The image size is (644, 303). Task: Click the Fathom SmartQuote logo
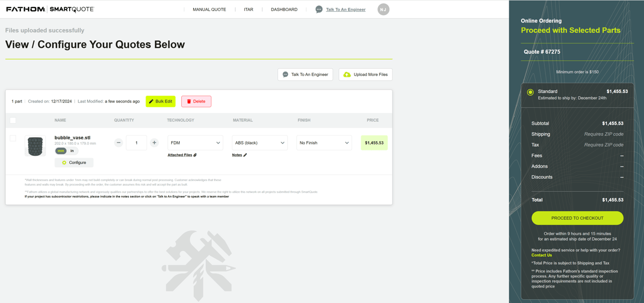click(x=50, y=9)
